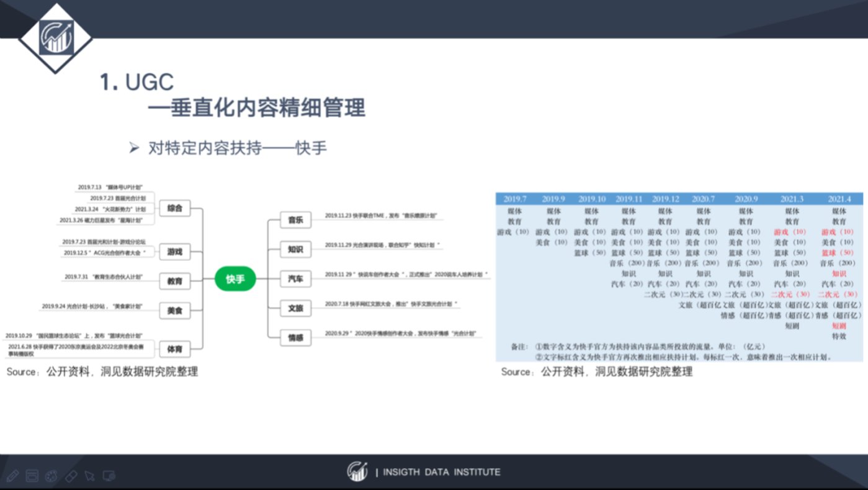Open the caption panel icon in bottom toolbar

32,476
